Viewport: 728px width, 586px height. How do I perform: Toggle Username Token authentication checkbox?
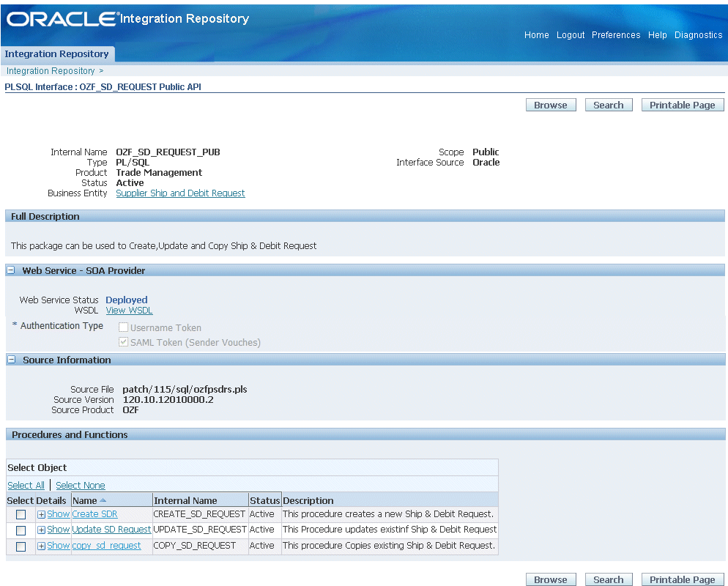(x=123, y=327)
